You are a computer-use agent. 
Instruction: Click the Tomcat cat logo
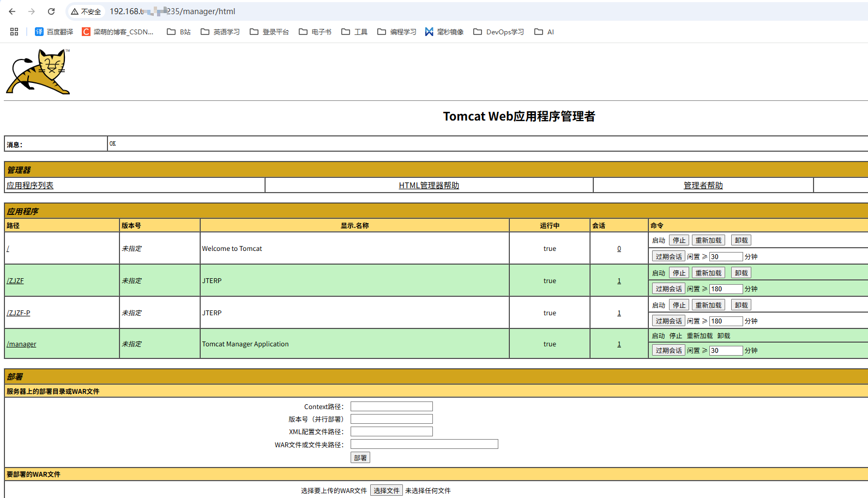tap(38, 71)
